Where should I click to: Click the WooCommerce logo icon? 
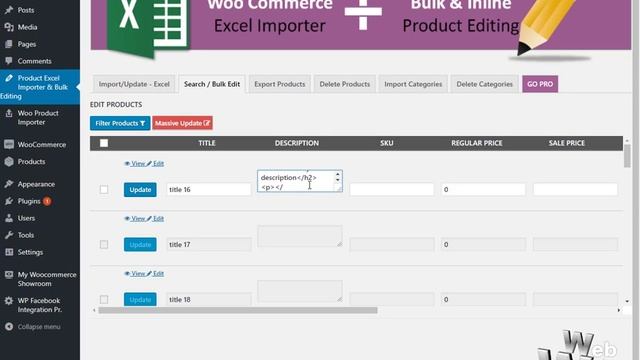[x=9, y=144]
